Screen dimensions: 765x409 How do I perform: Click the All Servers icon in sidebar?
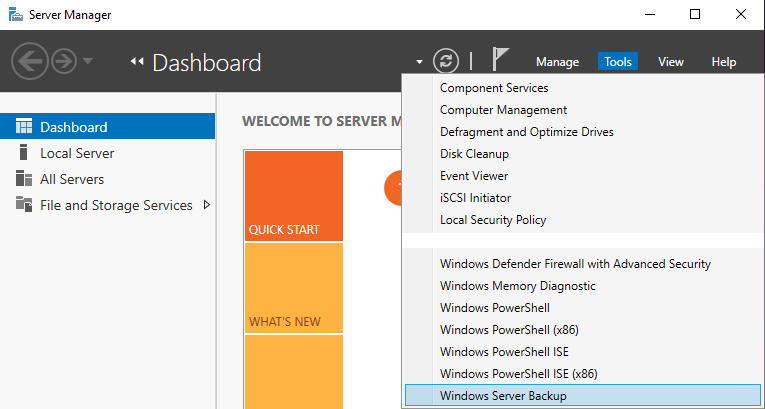click(24, 179)
